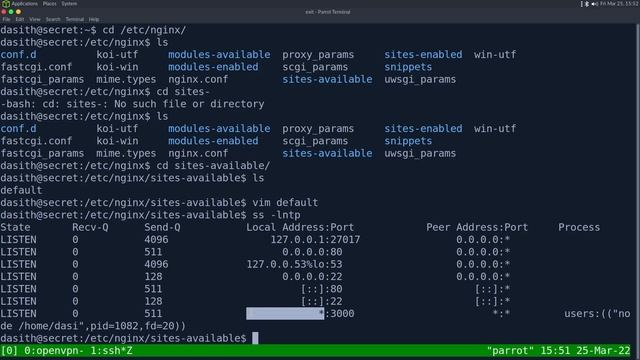Click the red close window button
Image resolution: width=640 pixels, height=360 pixels.
point(4,12)
